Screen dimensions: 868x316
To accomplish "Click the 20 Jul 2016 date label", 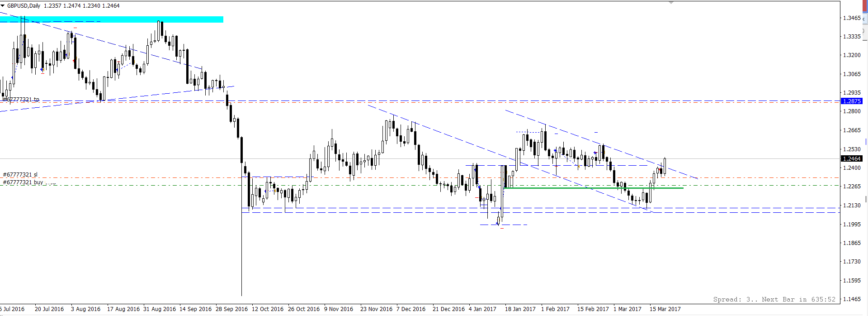I will pyautogui.click(x=49, y=309).
